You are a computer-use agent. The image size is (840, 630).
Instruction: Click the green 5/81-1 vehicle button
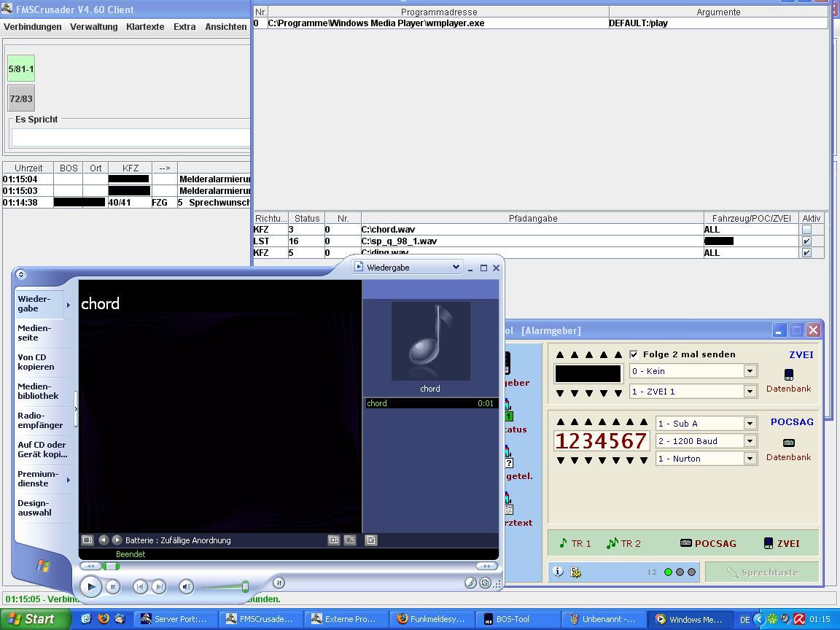click(x=21, y=69)
